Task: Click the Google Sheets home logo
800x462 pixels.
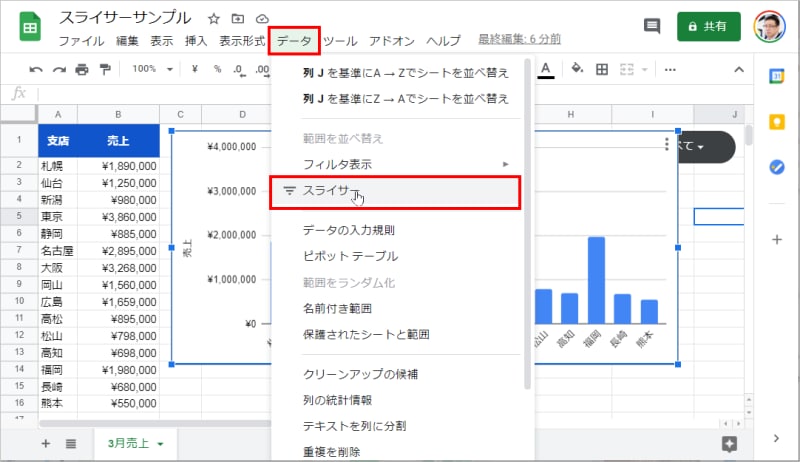Action: point(30,27)
